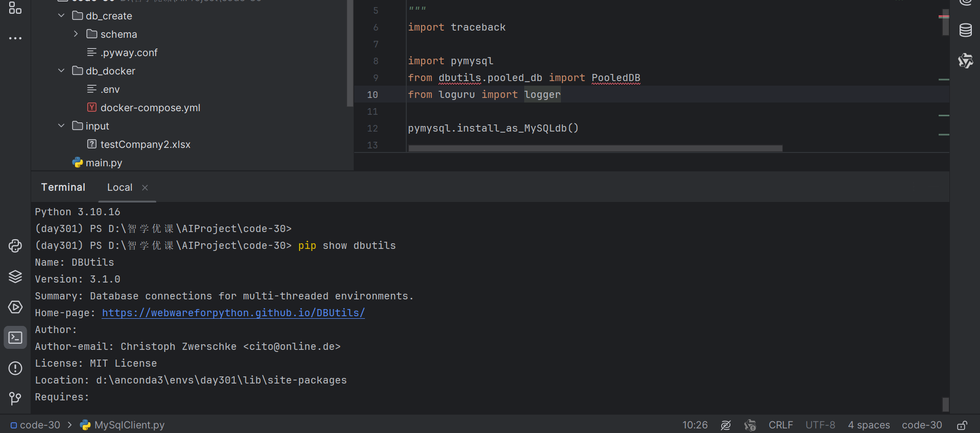Screen dimensions: 980x433
Task: Click the editor horizontal scrollbar
Action: (x=595, y=148)
